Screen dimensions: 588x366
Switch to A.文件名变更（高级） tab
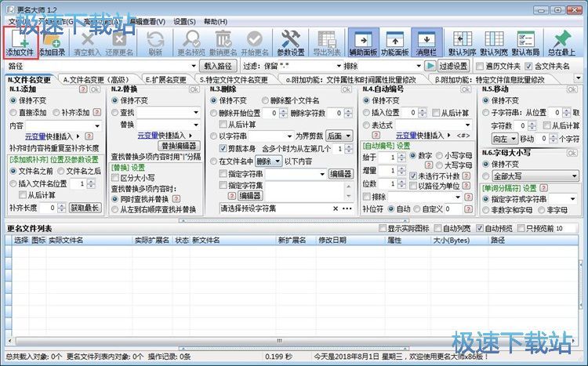[x=96, y=79]
